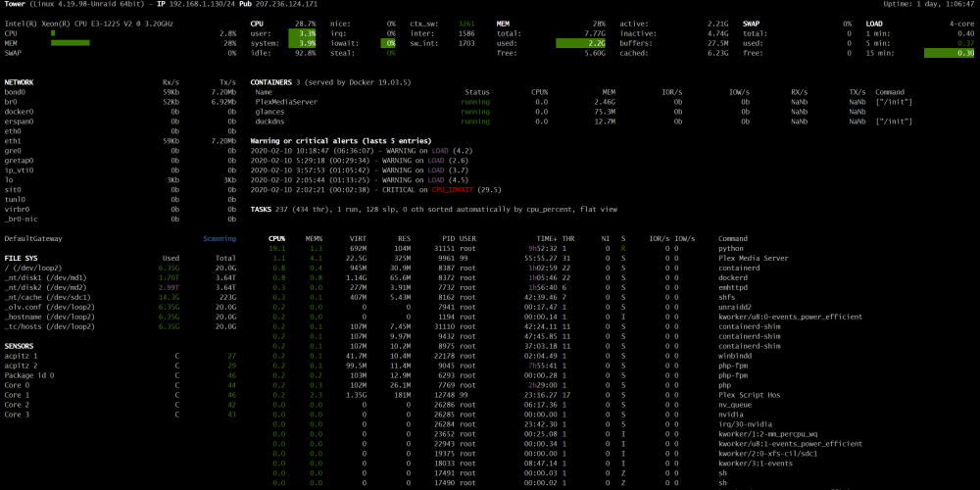This screenshot has height=490, width=980.
Task: Click the used memory green bar
Action: [580, 43]
